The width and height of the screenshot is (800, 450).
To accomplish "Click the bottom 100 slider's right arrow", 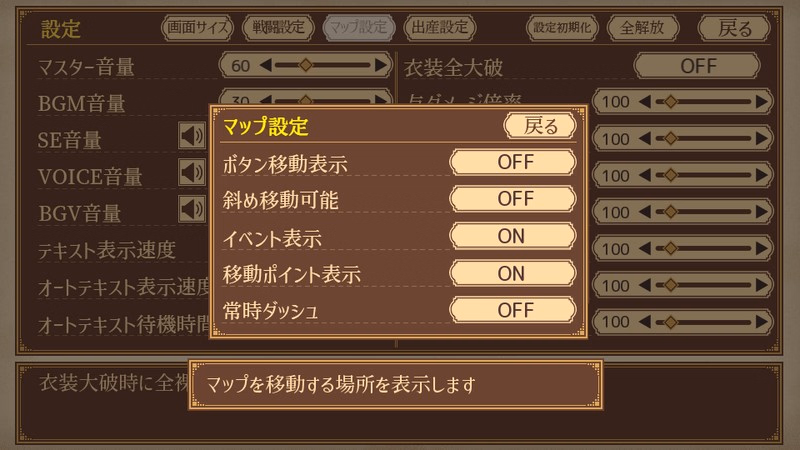I will (762, 322).
